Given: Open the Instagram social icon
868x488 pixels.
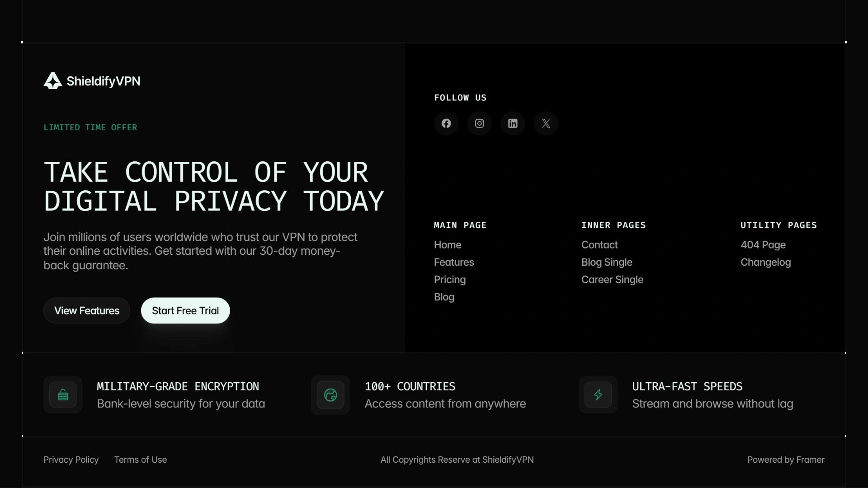Looking at the screenshot, I should coord(480,123).
